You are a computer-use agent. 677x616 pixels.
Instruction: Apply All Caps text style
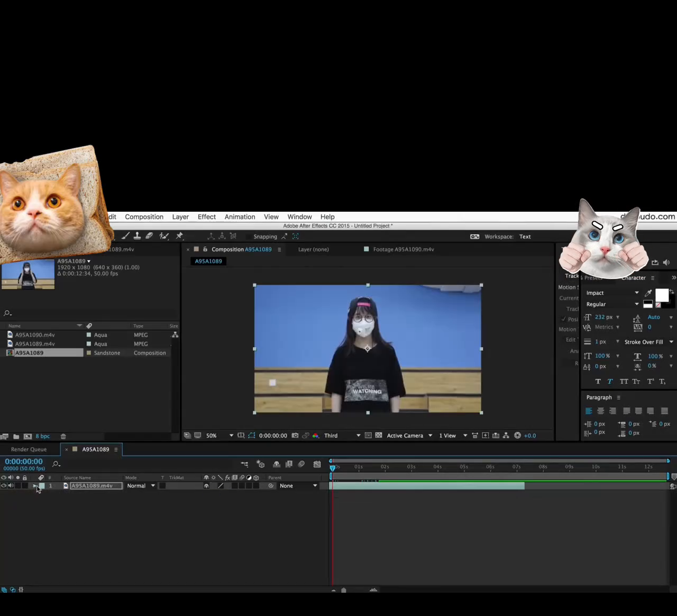coord(624,381)
